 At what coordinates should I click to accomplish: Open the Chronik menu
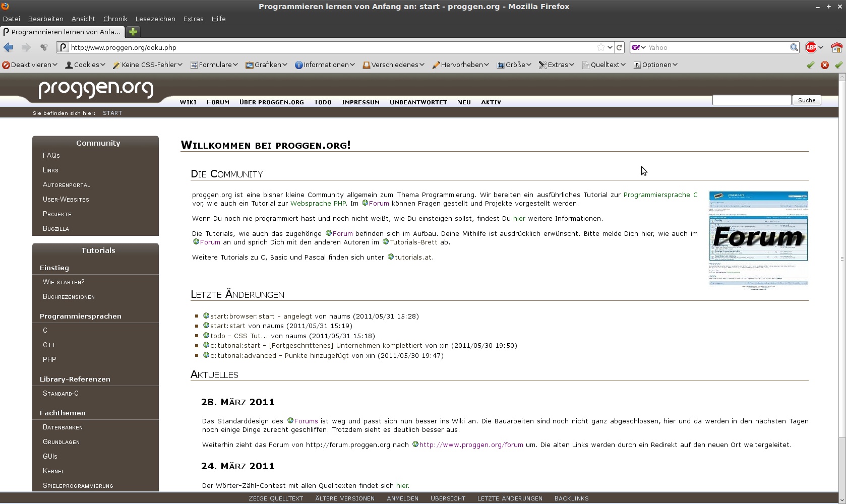coord(115,19)
